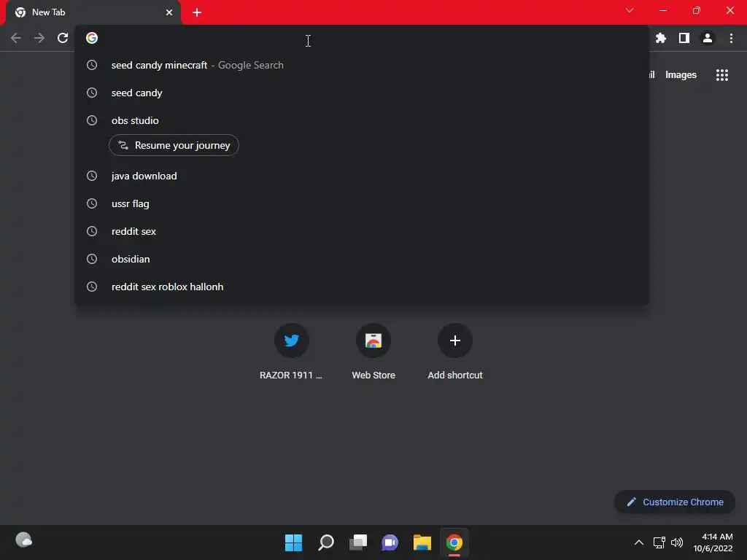747x560 pixels.
Task: Choose suggestion 'ussr flag'
Action: click(x=362, y=204)
